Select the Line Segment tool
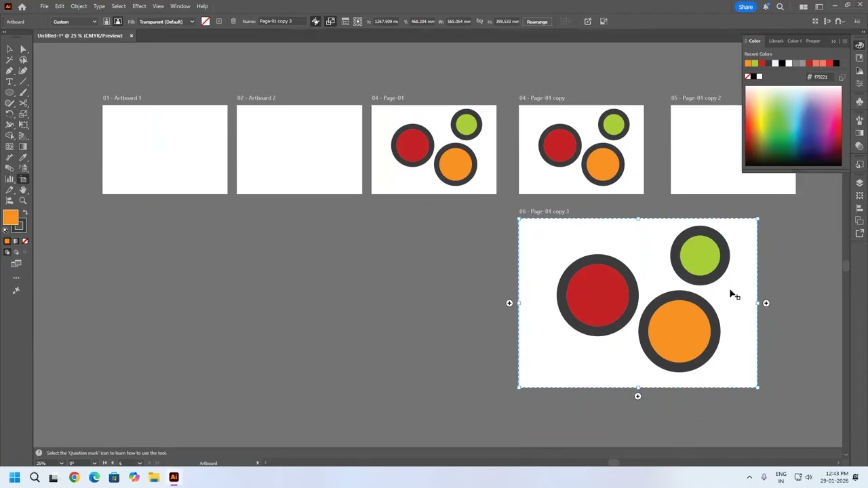Viewport: 868px width, 488px height. [x=23, y=81]
